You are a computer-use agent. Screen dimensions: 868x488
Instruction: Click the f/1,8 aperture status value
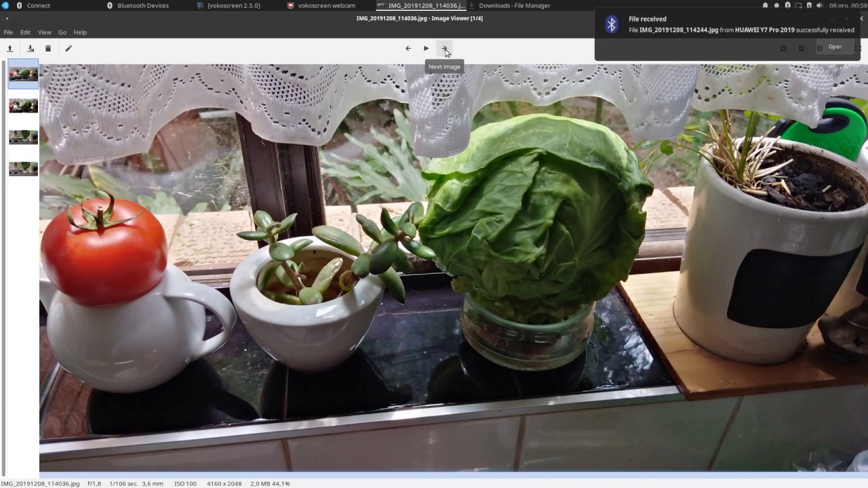pos(94,483)
